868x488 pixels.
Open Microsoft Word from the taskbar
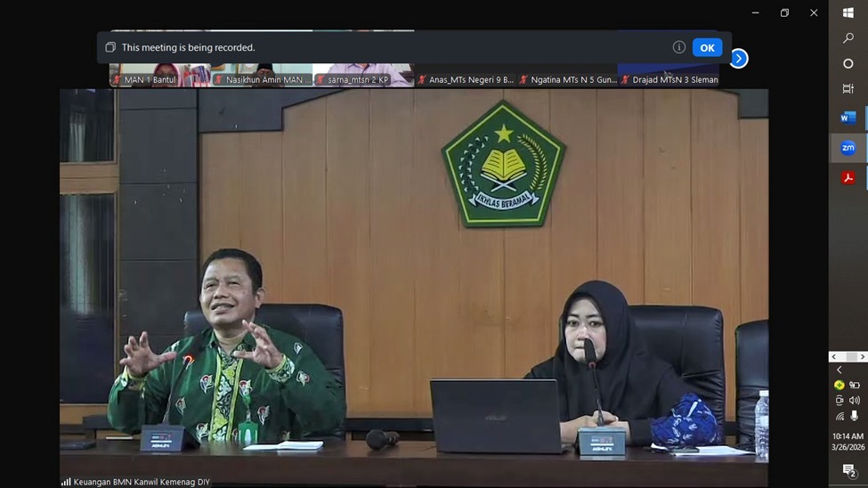pyautogui.click(x=848, y=118)
